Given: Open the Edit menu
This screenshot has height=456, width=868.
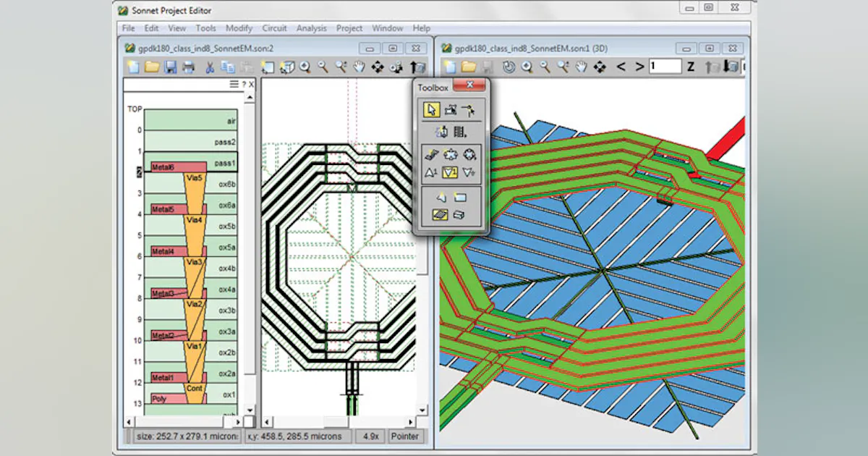Looking at the screenshot, I should click(x=151, y=28).
